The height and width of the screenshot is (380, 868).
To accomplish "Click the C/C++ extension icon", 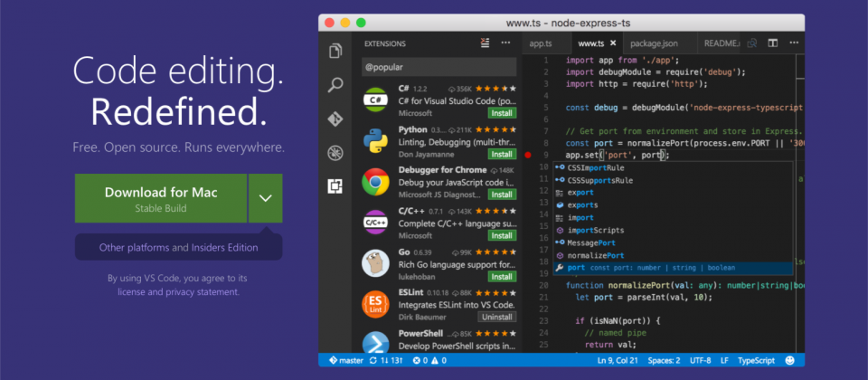I will point(375,223).
